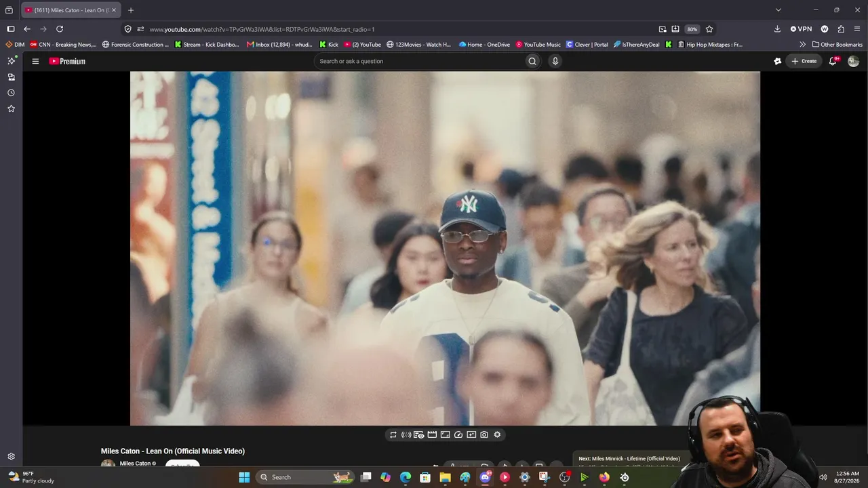The width and height of the screenshot is (868, 488).
Task: Open the sidebar history clock icon
Action: click(x=11, y=93)
